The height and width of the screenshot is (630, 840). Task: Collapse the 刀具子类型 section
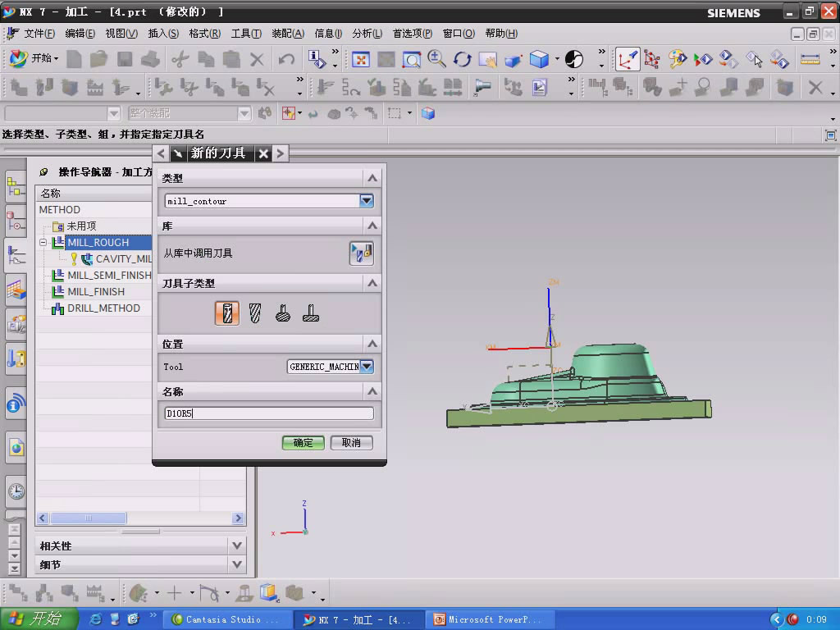point(372,283)
